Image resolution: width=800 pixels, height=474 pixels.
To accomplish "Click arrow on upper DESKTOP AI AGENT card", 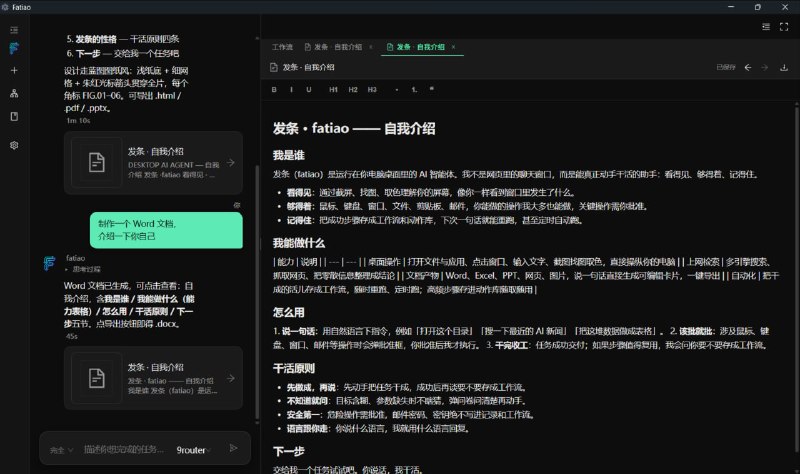I will (231, 163).
